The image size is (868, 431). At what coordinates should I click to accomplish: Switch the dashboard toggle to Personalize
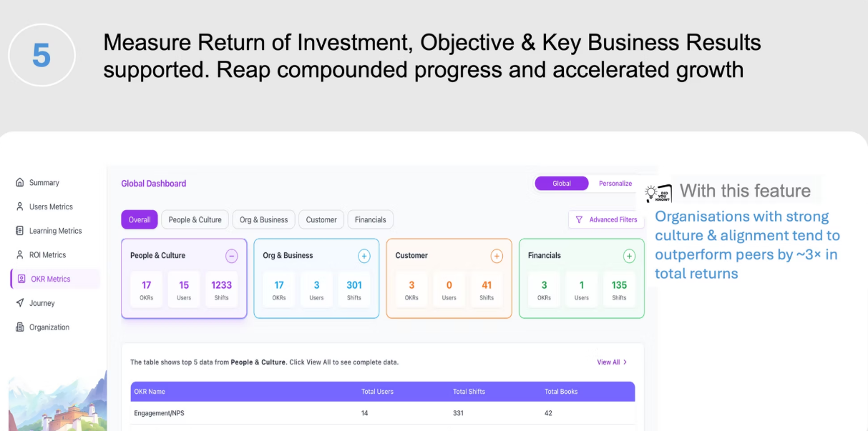pos(615,184)
